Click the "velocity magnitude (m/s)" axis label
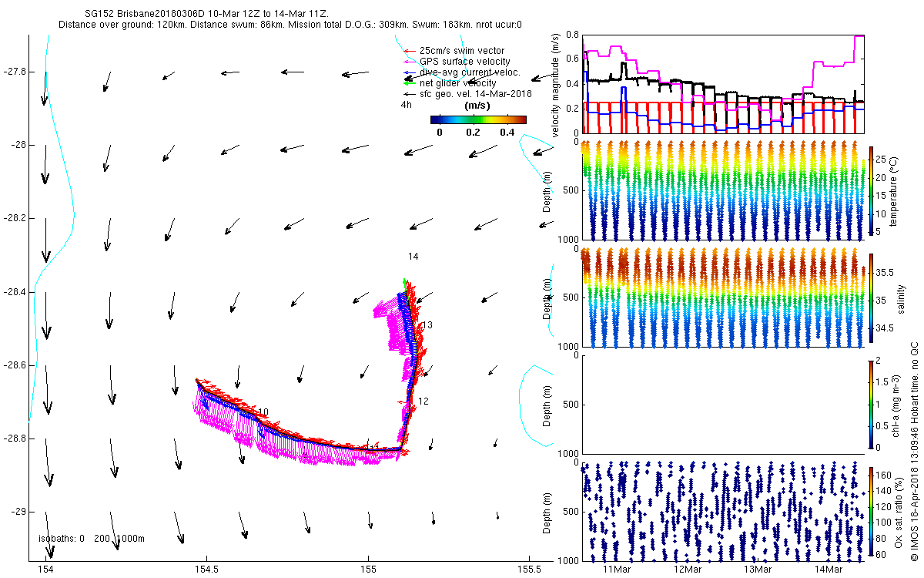 (556, 85)
